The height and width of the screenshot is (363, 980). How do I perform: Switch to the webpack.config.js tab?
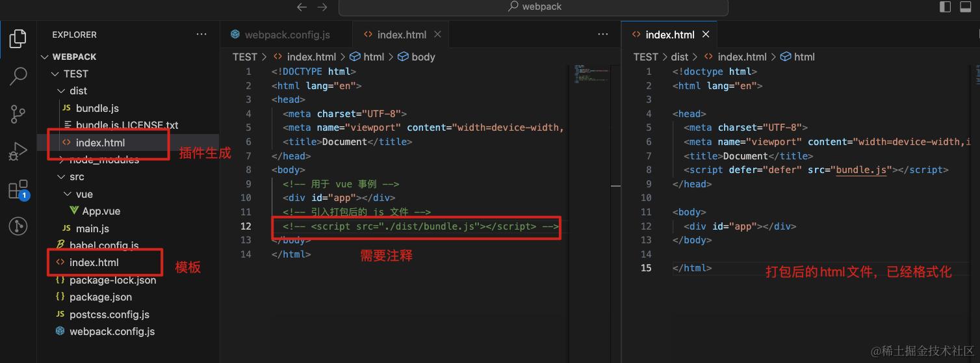coord(287,34)
